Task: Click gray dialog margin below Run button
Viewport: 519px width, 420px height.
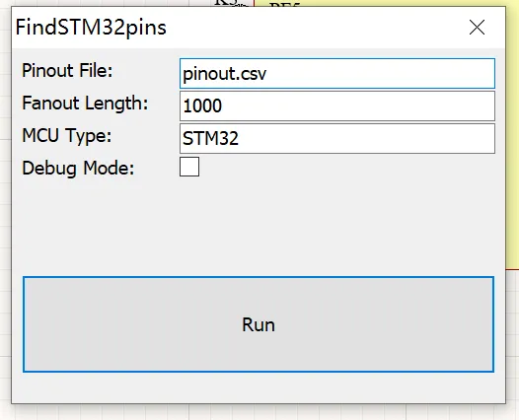Action: coord(259,386)
